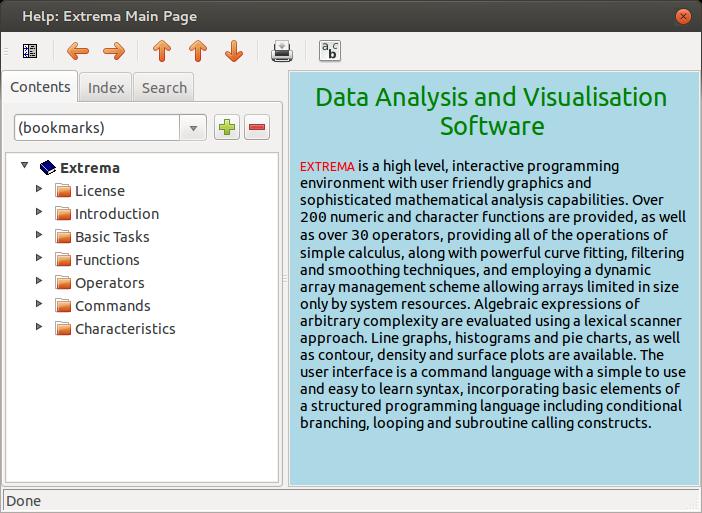Remove bookmark with the red minus button
This screenshot has width=702, height=513.
(x=257, y=127)
